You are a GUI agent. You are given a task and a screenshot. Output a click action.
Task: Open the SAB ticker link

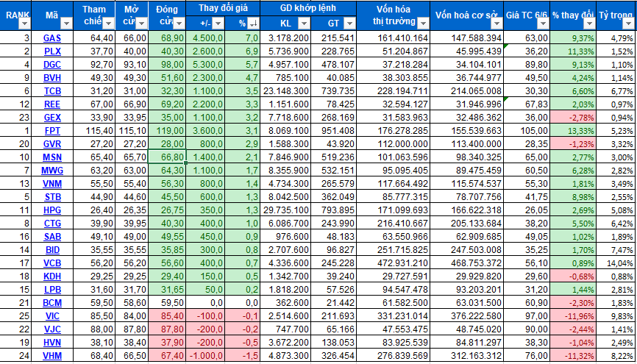click(x=52, y=236)
